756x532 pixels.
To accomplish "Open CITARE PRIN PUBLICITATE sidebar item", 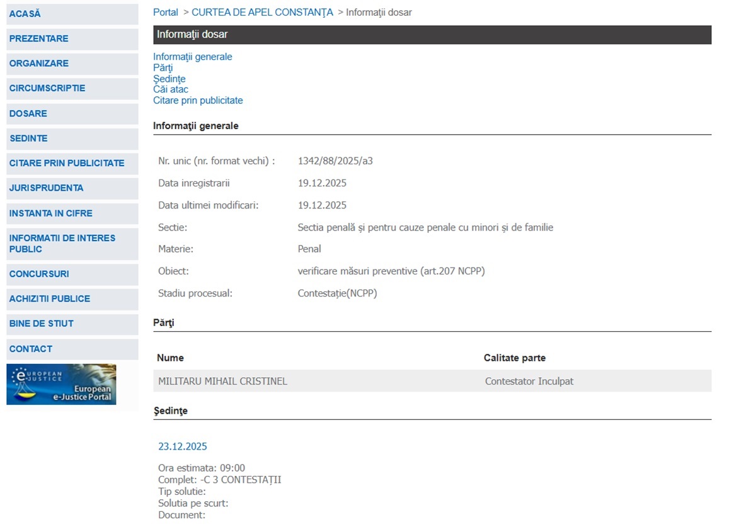I will pos(67,163).
